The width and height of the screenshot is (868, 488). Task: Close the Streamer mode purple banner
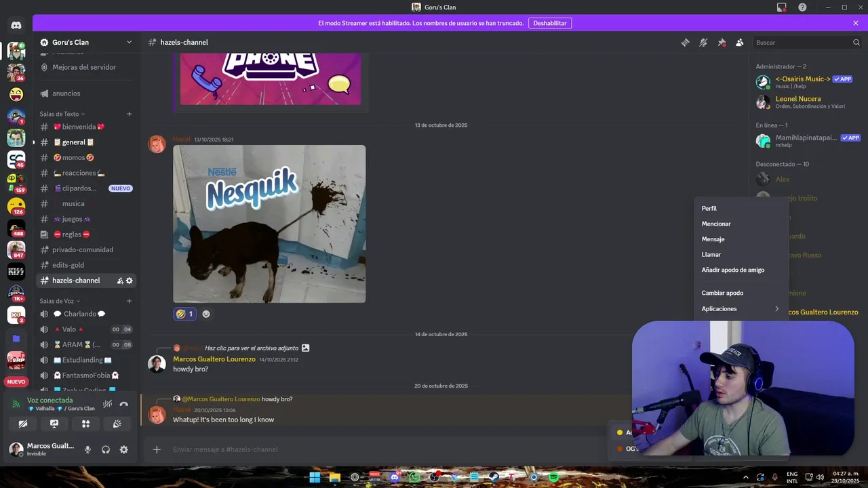(x=856, y=23)
